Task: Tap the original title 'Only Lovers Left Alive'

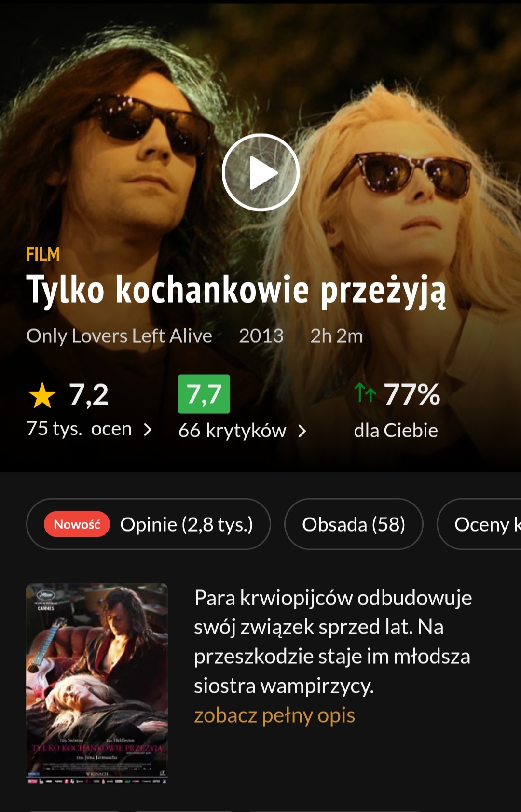Action: (119, 336)
